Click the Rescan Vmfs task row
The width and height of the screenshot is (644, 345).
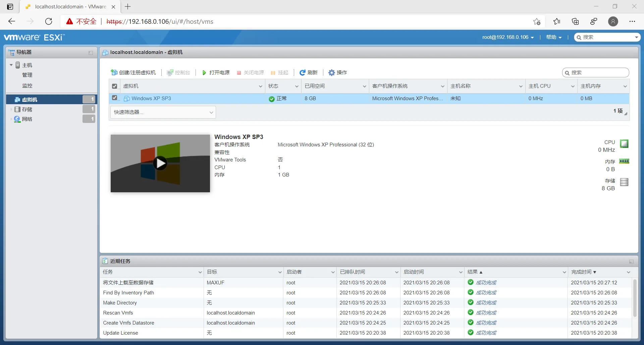[x=366, y=313]
